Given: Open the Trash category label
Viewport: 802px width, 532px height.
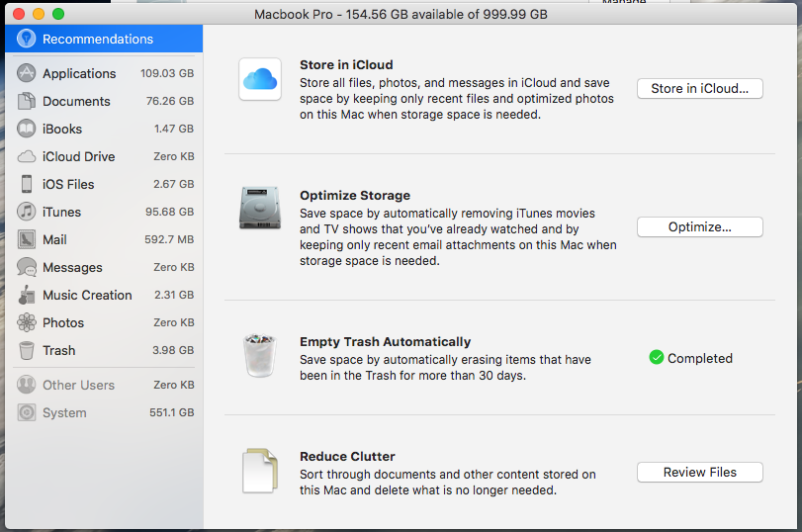Looking at the screenshot, I should coord(58,350).
